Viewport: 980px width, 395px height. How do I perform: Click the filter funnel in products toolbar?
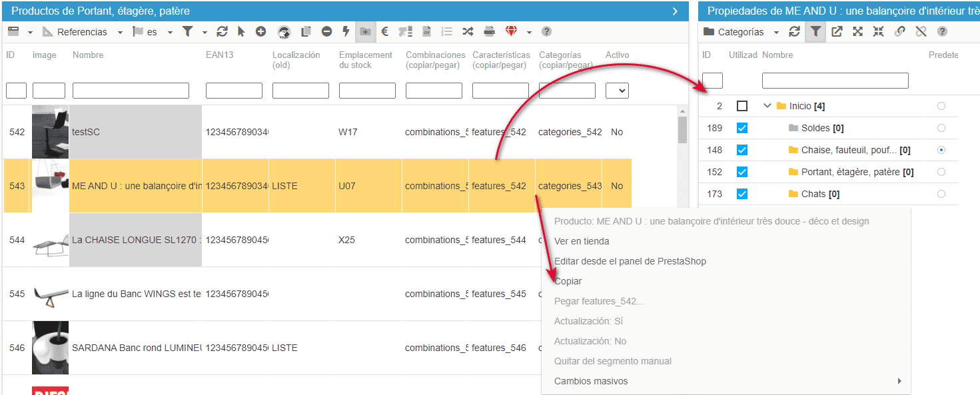(x=188, y=31)
